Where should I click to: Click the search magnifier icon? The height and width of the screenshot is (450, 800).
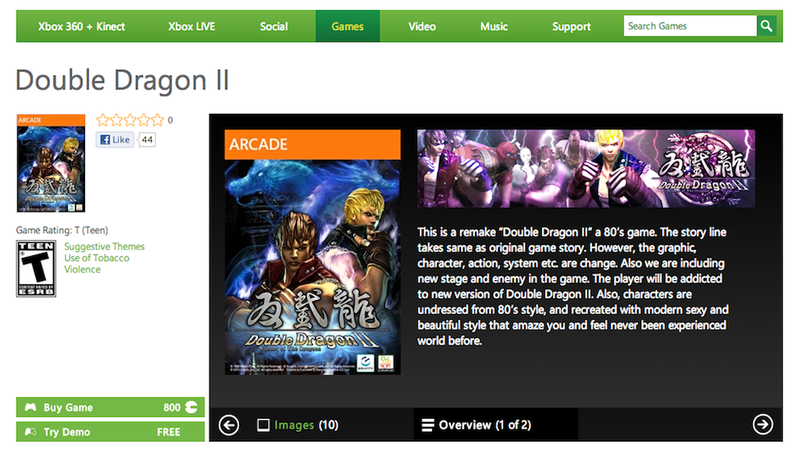(766, 26)
